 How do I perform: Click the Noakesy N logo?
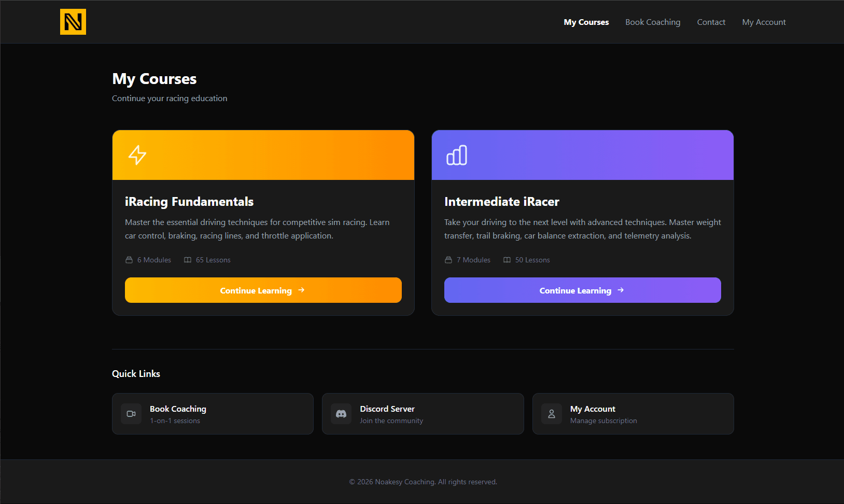73,22
